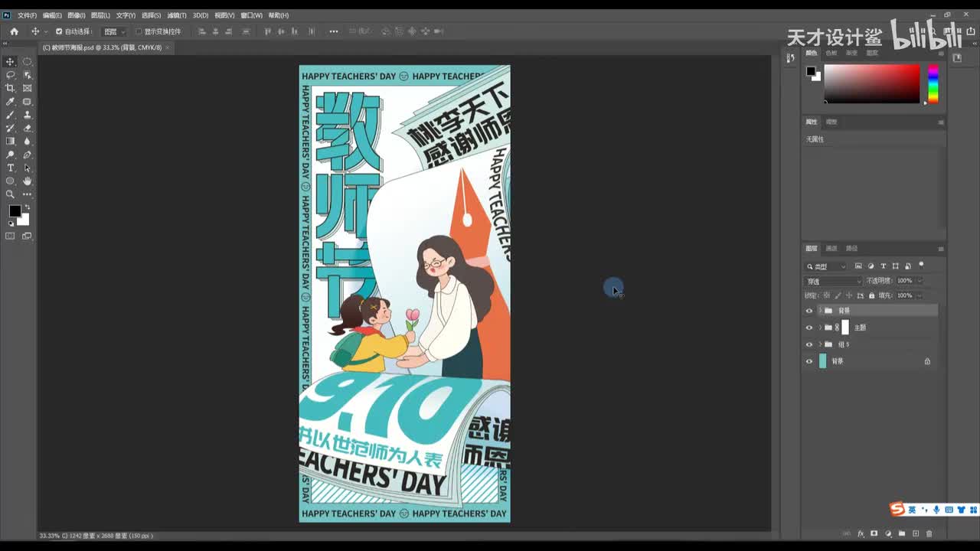
Task: Hide the 主题 group layer
Action: [809, 328]
